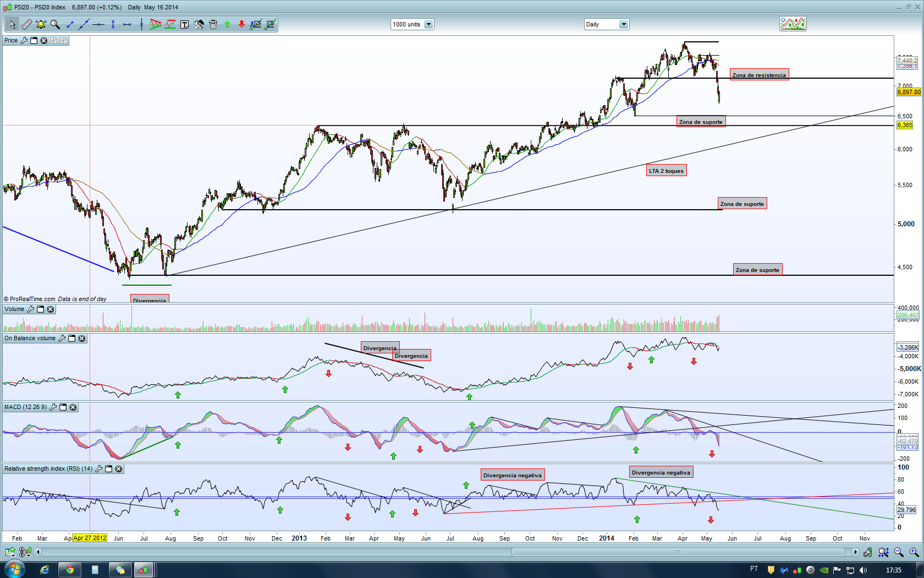This screenshot has height=578, width=924.
Task: Open the first indicator list icon
Action: [x=256, y=24]
